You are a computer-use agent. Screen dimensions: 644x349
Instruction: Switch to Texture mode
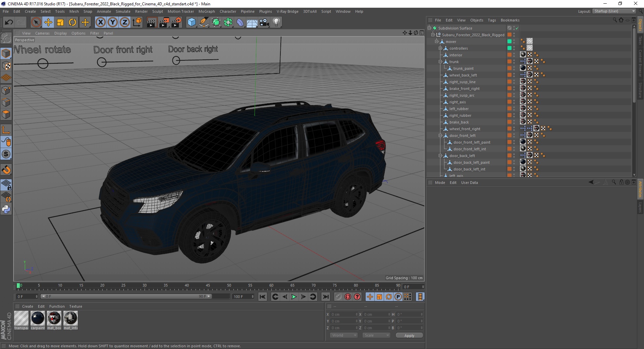[x=6, y=66]
